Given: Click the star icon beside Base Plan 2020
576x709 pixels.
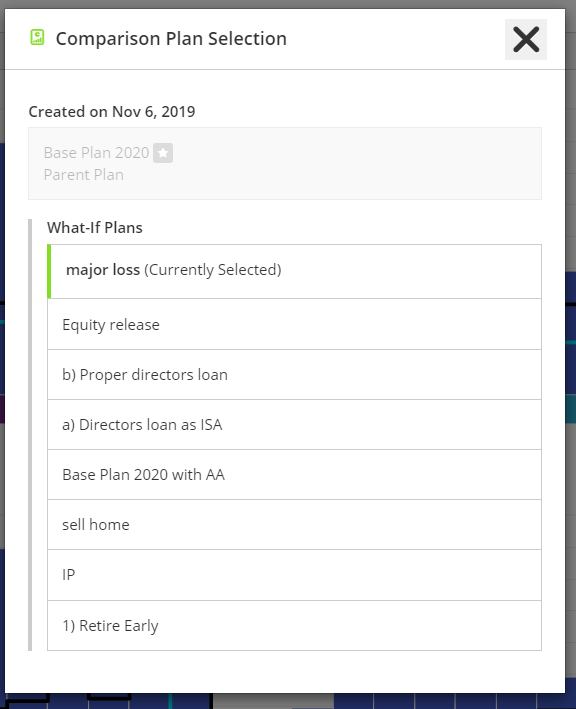Looking at the screenshot, I should click(x=163, y=153).
